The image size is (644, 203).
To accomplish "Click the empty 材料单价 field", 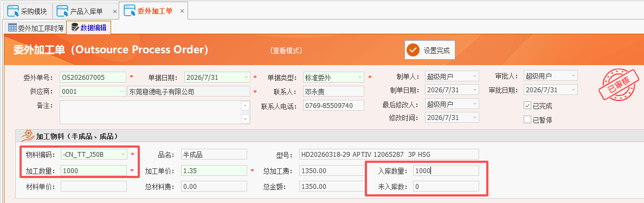I will [94, 187].
